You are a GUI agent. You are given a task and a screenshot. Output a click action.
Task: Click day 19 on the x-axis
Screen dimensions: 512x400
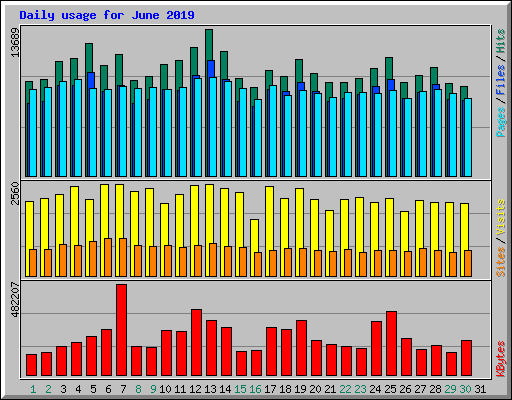[300, 389]
